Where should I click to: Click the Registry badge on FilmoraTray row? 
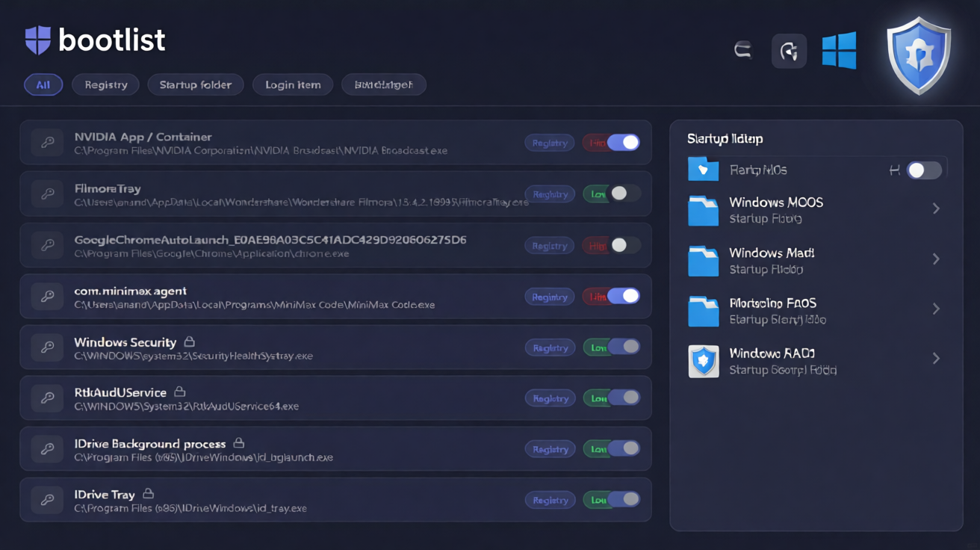pyautogui.click(x=550, y=194)
